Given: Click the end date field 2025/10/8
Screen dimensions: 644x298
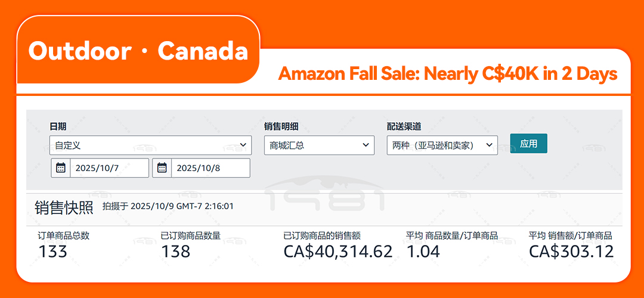Looking at the screenshot, I should [210, 168].
